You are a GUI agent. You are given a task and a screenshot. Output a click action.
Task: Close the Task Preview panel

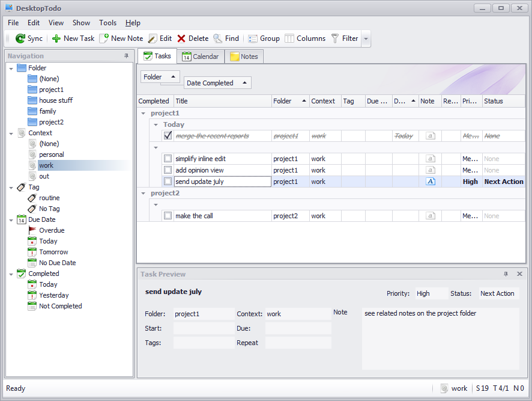[520, 274]
